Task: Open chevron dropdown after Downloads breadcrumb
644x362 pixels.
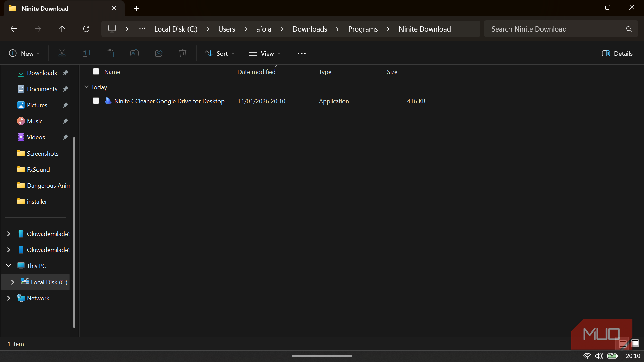Action: 337,29
